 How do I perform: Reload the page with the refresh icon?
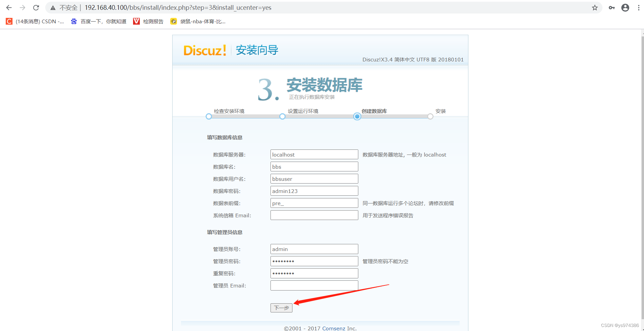36,7
